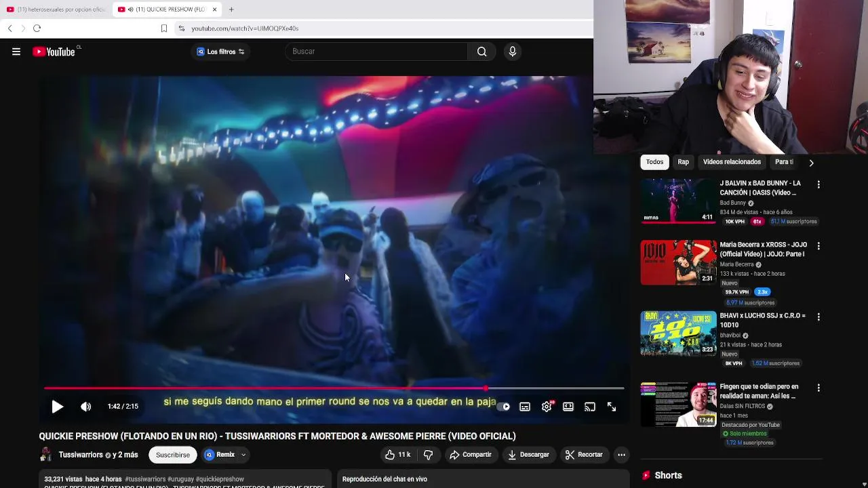Open BHAVI 10D10 video thumbnail
868x488 pixels.
click(x=678, y=333)
